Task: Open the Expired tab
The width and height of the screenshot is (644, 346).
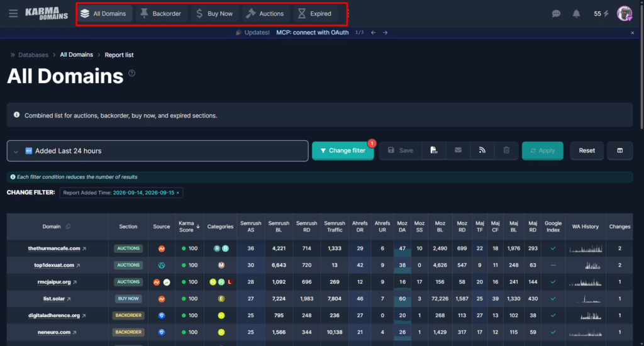Action: (315, 14)
